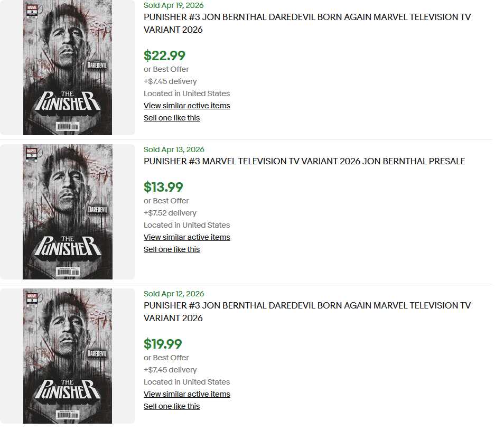The width and height of the screenshot is (504, 430).
Task: Click the Sold Apr 19, 2026 label
Action: click(174, 5)
